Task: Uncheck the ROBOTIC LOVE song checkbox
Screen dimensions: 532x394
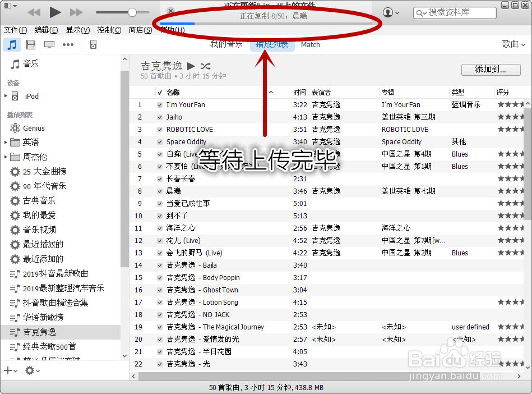Action: coord(160,130)
